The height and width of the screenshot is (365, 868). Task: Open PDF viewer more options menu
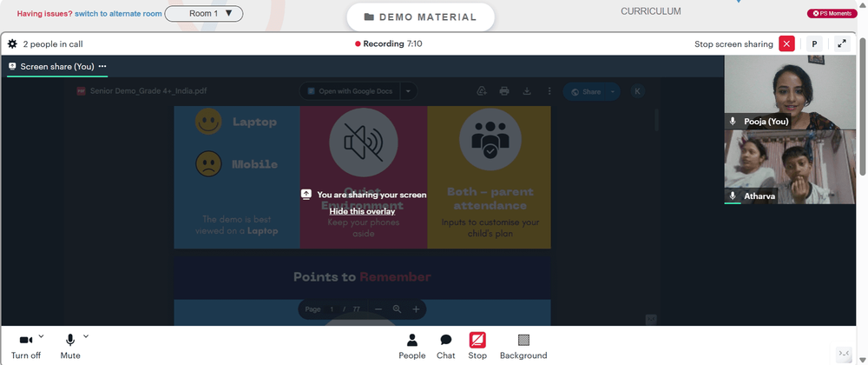549,91
